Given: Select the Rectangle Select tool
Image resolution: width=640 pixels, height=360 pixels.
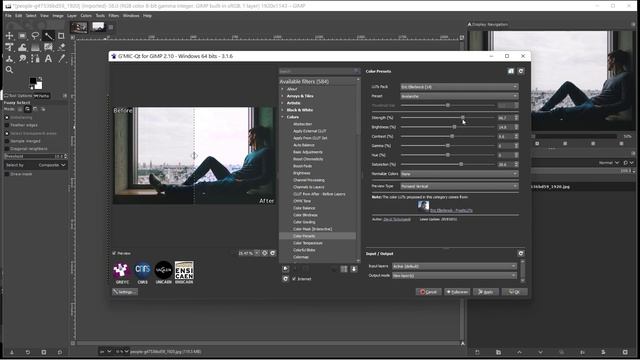Looking at the screenshot, I should pyautogui.click(x=22, y=36).
